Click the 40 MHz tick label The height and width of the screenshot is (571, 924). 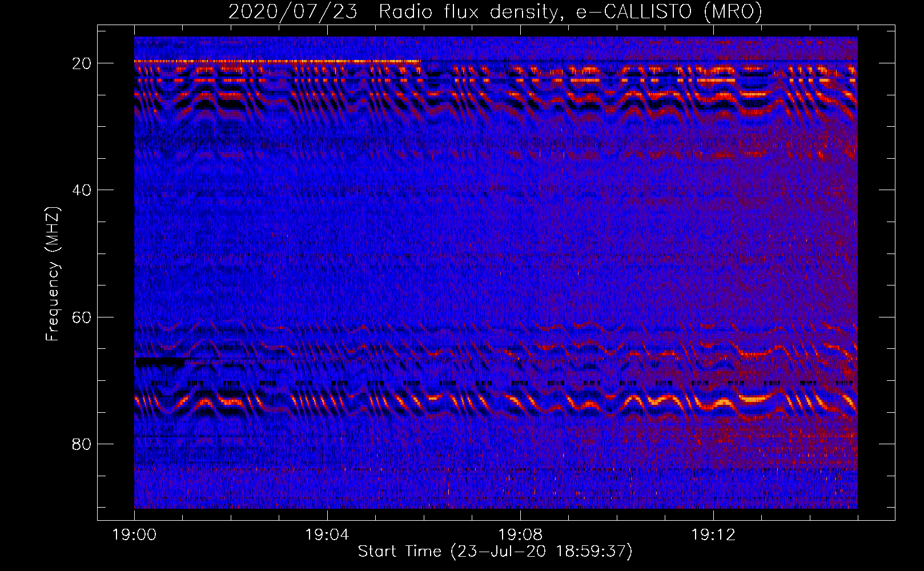click(x=82, y=190)
